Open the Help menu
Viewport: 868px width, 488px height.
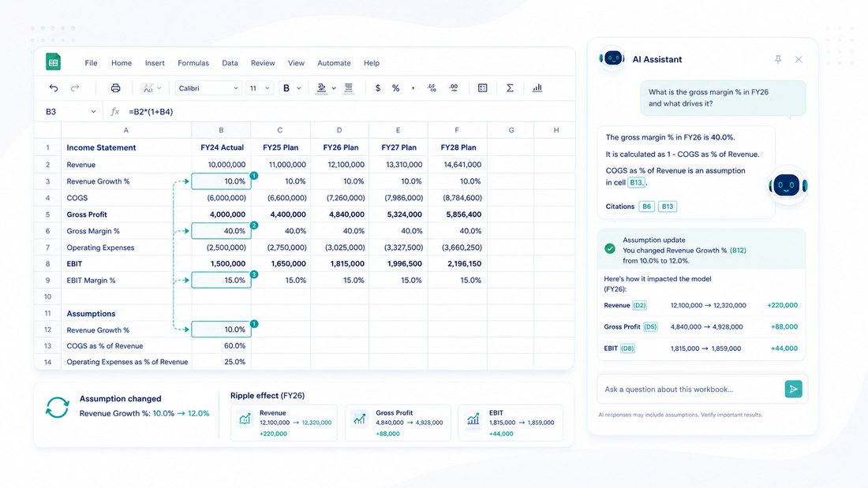point(372,63)
